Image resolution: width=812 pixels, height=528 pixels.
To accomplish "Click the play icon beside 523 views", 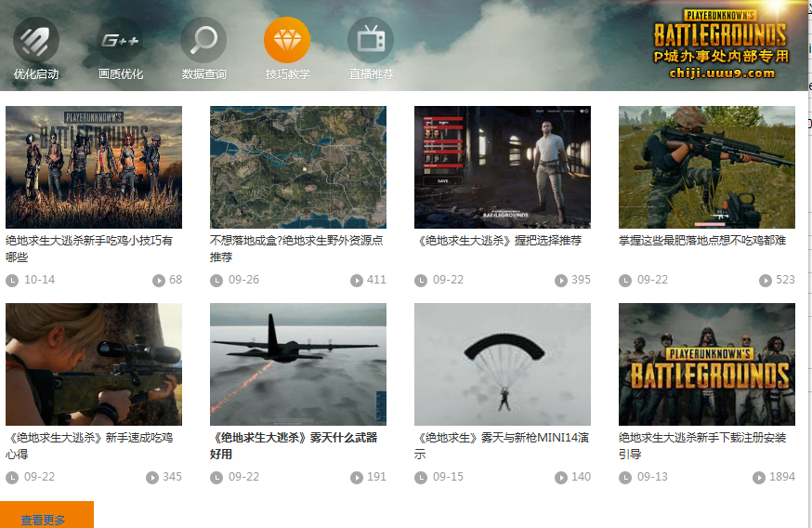I will pos(766,281).
